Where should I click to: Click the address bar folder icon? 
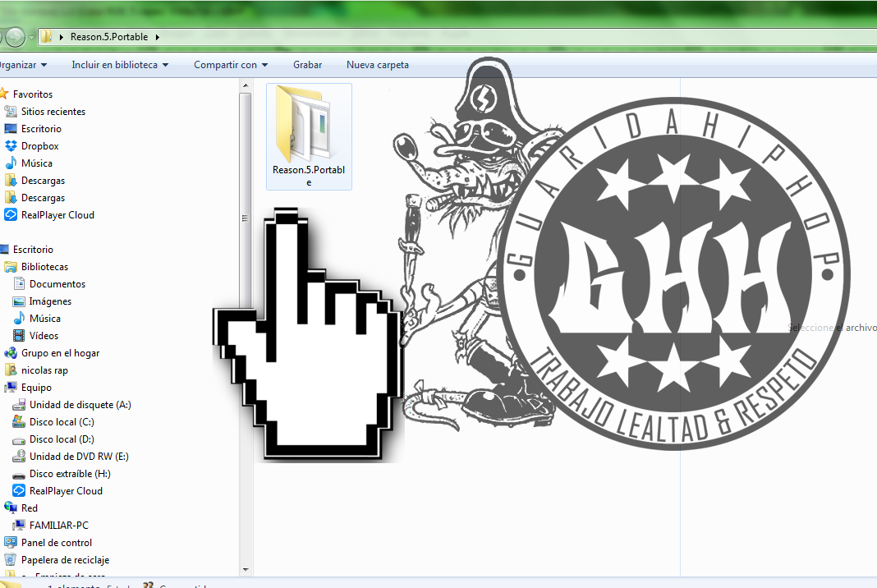47,37
